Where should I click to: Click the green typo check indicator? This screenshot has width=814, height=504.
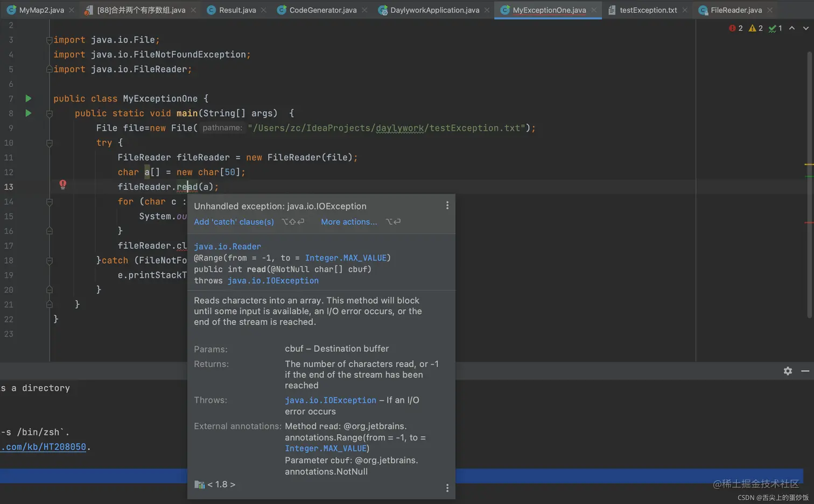775,28
